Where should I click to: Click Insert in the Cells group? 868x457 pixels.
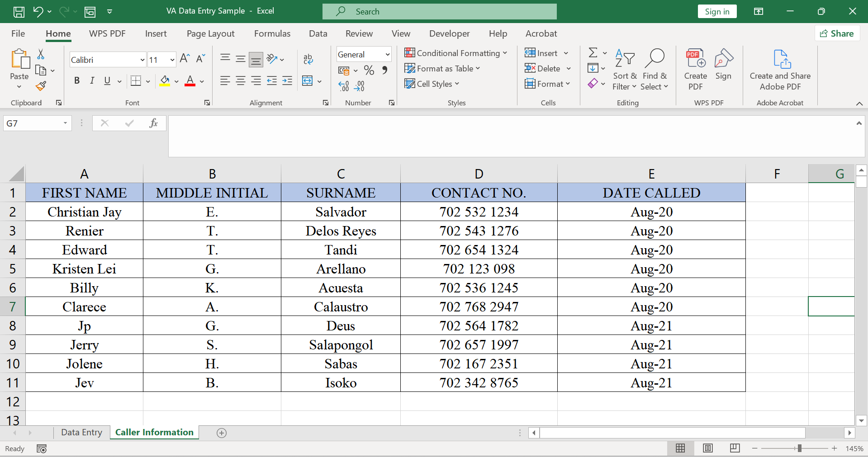tap(546, 53)
